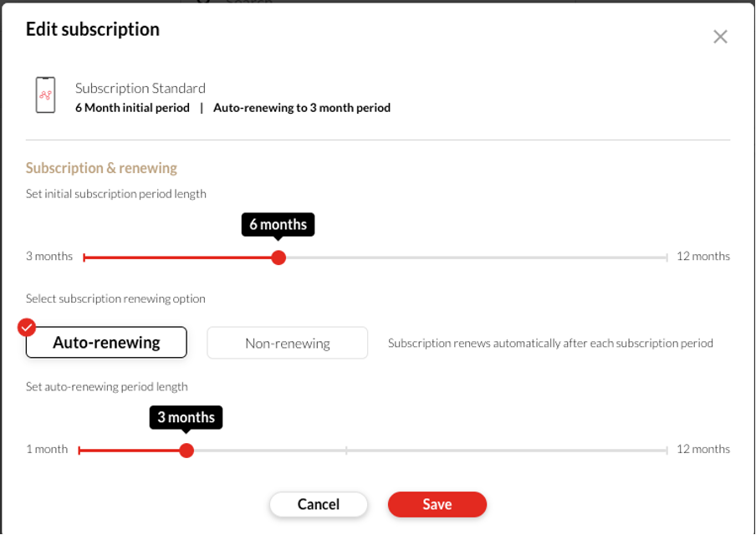Set auto-renewing slider to 1 month start

(79, 451)
